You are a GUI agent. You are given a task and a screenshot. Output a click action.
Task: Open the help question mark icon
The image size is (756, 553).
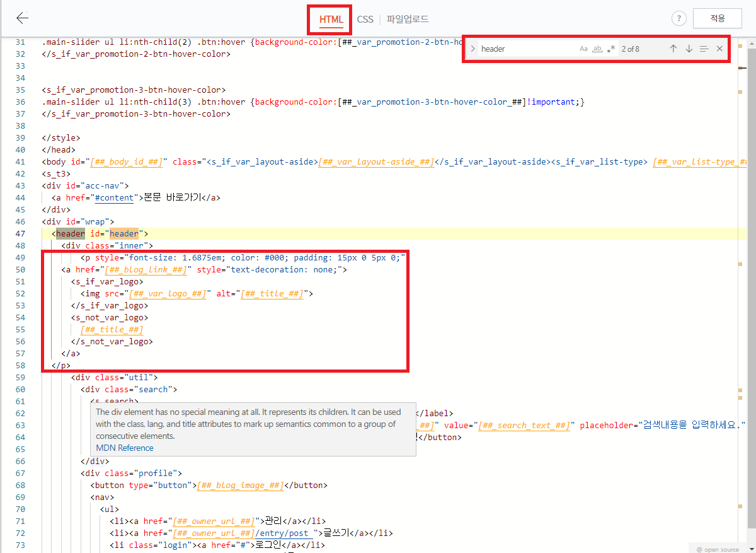679,18
